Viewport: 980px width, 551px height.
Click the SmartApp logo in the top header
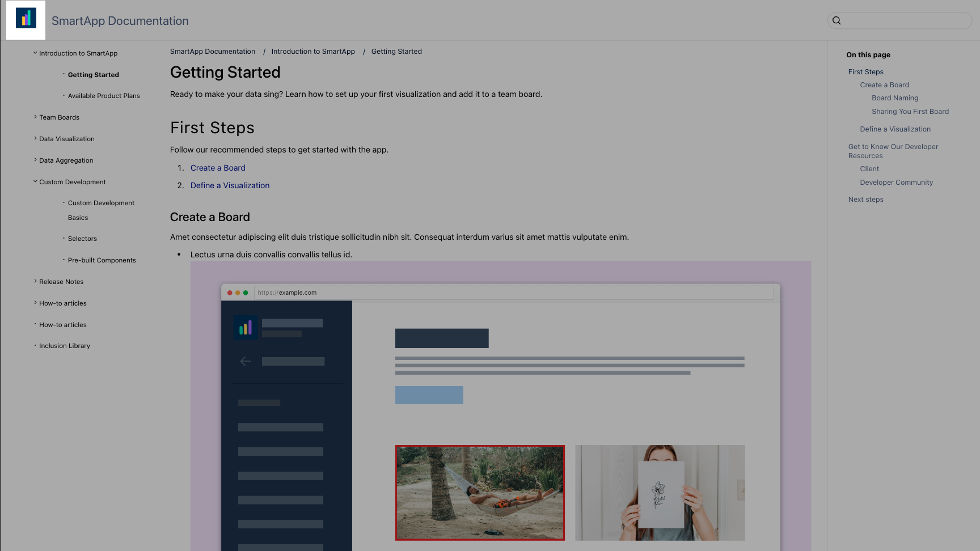[26, 20]
